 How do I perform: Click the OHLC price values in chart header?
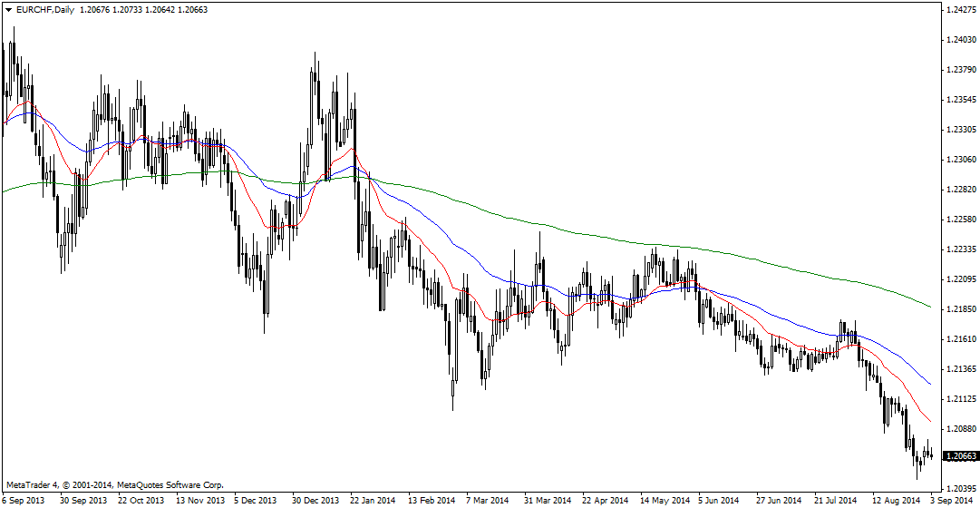(x=130, y=9)
